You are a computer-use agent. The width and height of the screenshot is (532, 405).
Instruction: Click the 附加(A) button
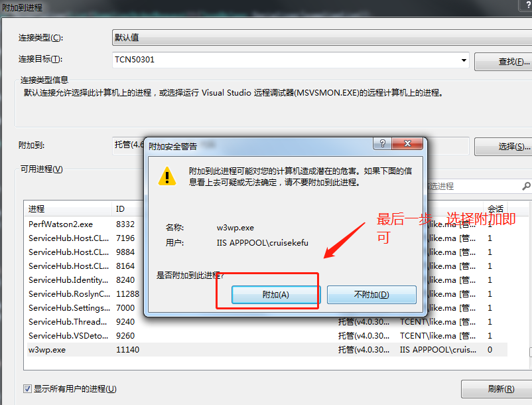275,295
